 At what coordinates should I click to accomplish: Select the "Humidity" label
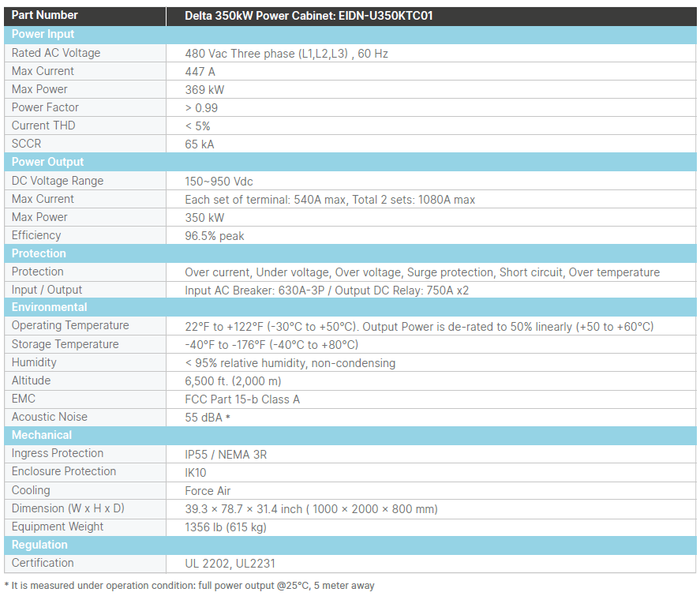point(34,362)
